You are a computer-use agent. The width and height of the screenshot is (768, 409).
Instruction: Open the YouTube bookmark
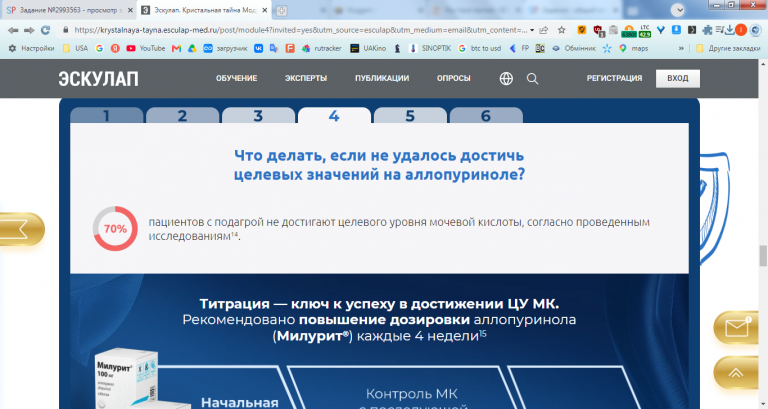[145, 48]
